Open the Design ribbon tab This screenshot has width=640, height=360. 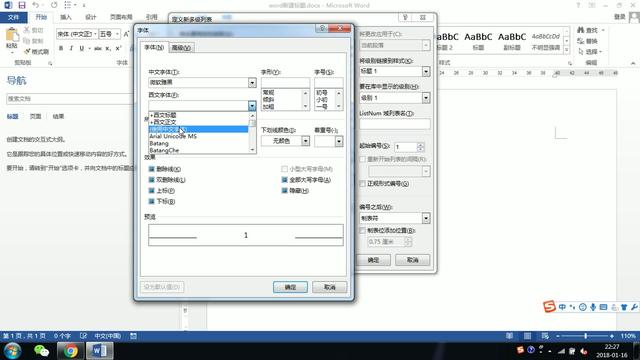(x=91, y=17)
